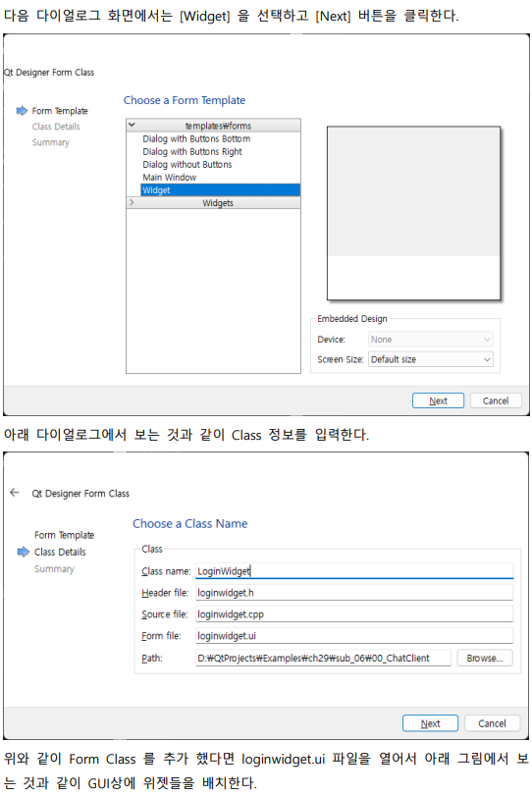Click the back arrow in Class dialog

point(14,493)
